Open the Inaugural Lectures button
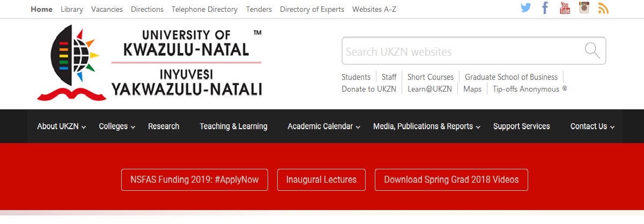Screen dimensions: 644x224 321,180
